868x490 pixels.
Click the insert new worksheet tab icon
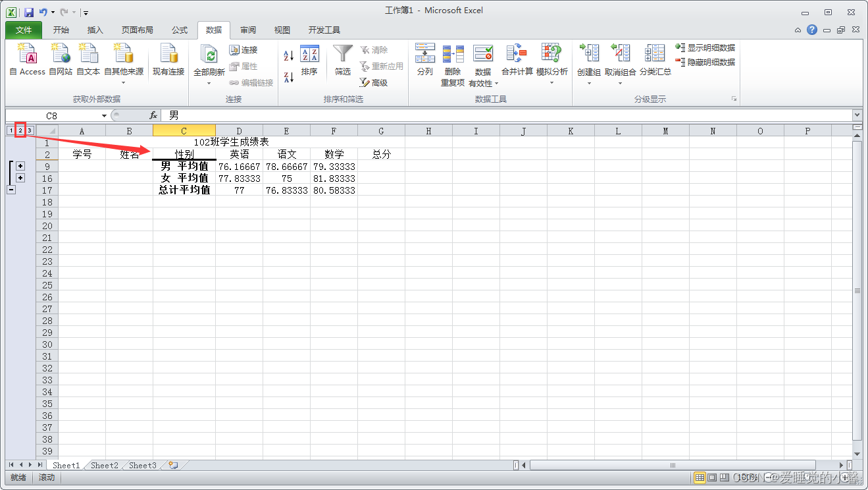pyautogui.click(x=173, y=465)
